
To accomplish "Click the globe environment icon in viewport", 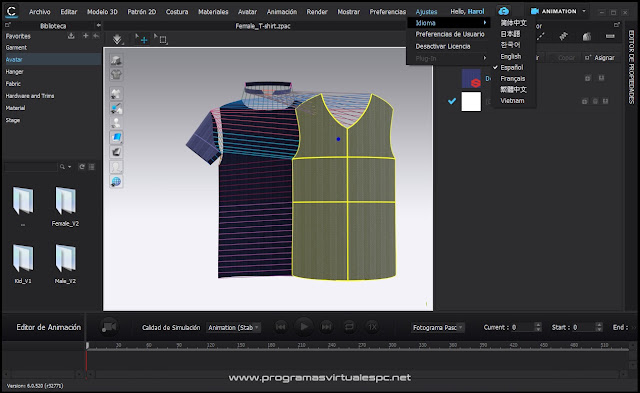I will 116,182.
